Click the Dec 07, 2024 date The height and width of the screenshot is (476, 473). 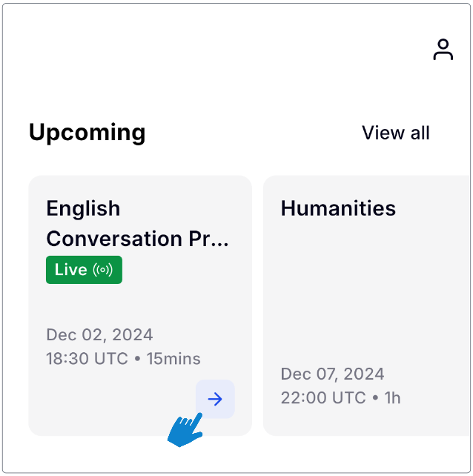334,374
